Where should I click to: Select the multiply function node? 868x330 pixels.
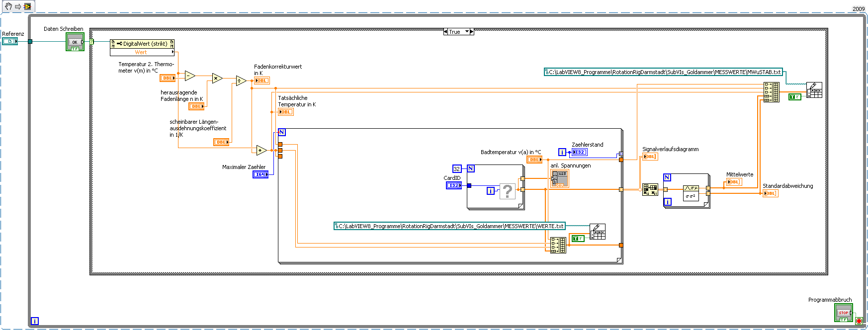point(217,78)
